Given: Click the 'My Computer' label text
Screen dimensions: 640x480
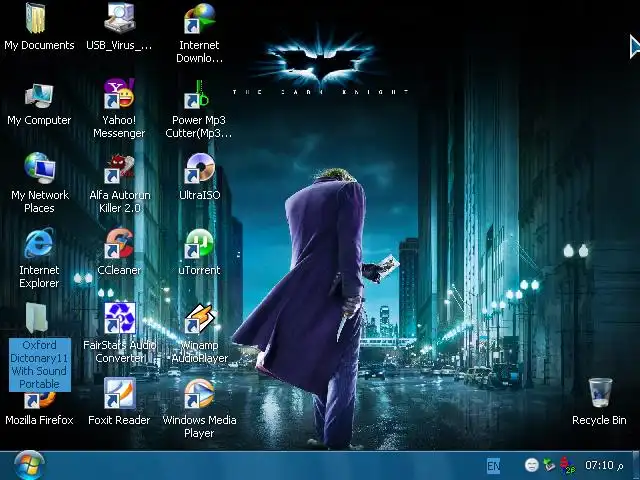Looking at the screenshot, I should (39, 120).
